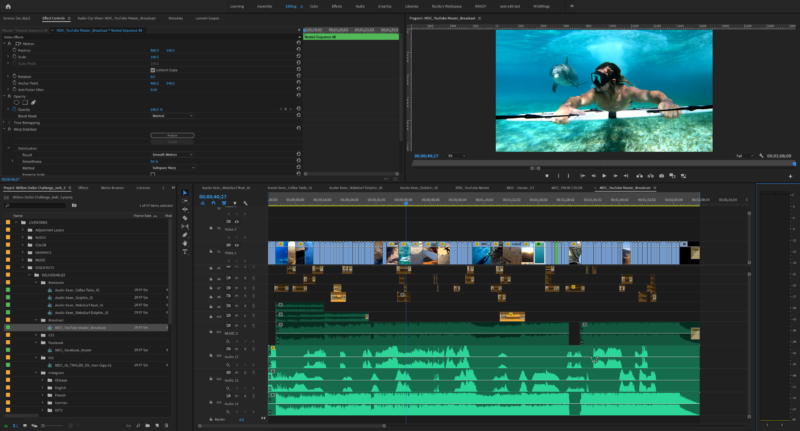Switch to Lumetri Scopes tab
800x431 pixels.
[x=207, y=18]
